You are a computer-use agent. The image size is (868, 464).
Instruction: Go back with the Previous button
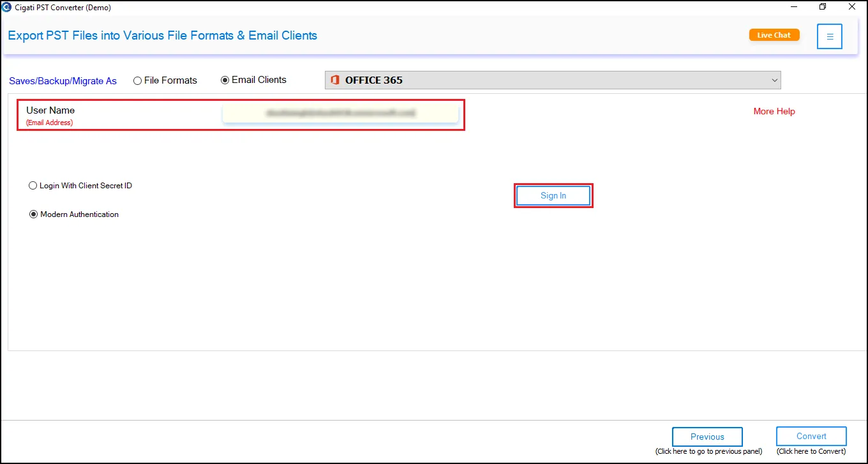pyautogui.click(x=707, y=437)
